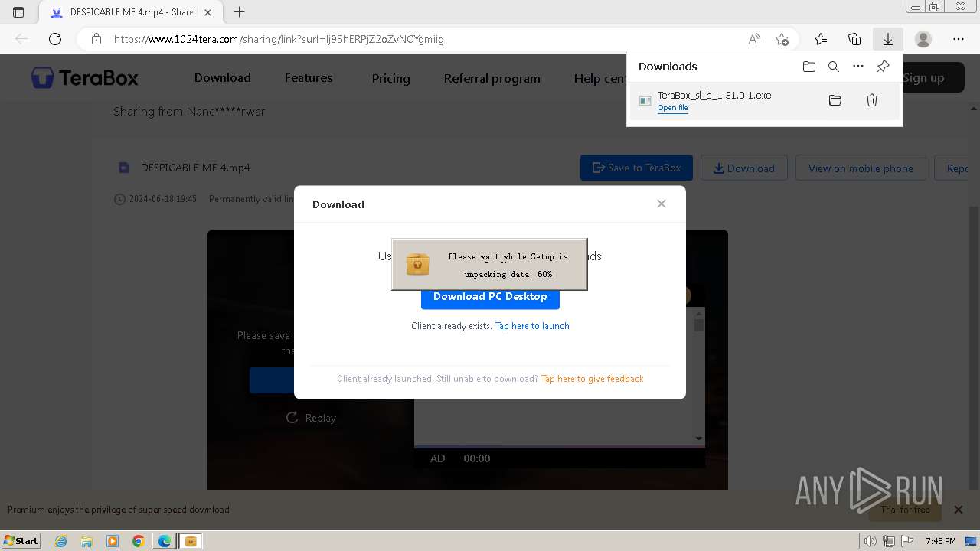Click the site lock icon

[96, 39]
